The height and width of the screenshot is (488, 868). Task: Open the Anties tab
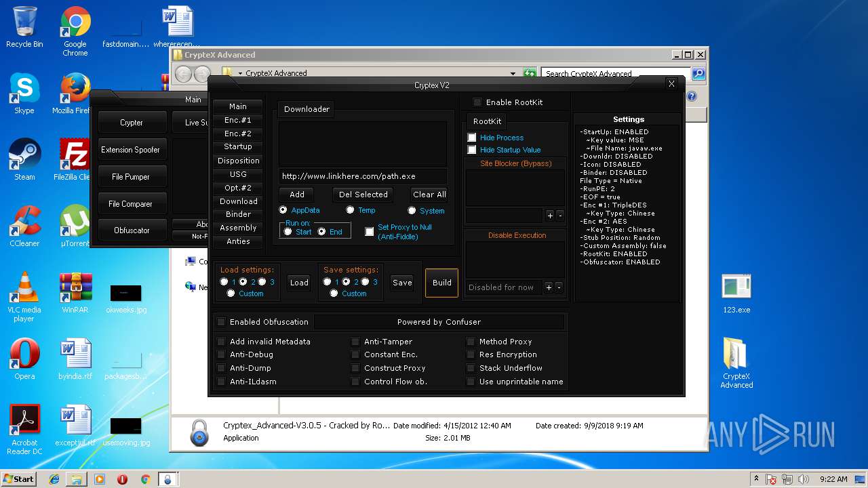[x=238, y=241]
